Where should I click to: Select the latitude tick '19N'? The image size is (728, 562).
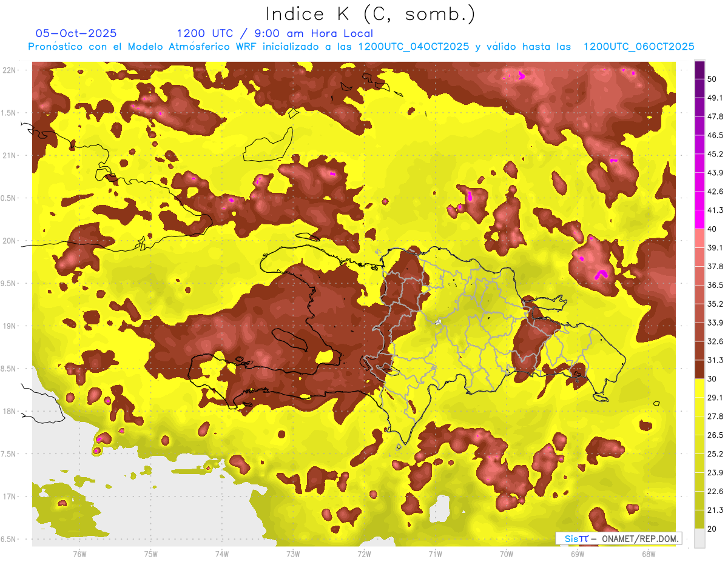(x=9, y=326)
